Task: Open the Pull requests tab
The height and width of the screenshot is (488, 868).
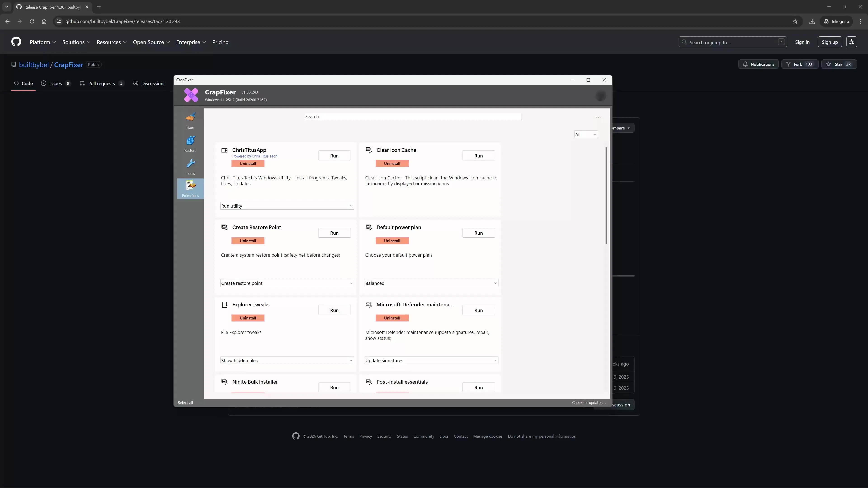Action: tap(101, 83)
